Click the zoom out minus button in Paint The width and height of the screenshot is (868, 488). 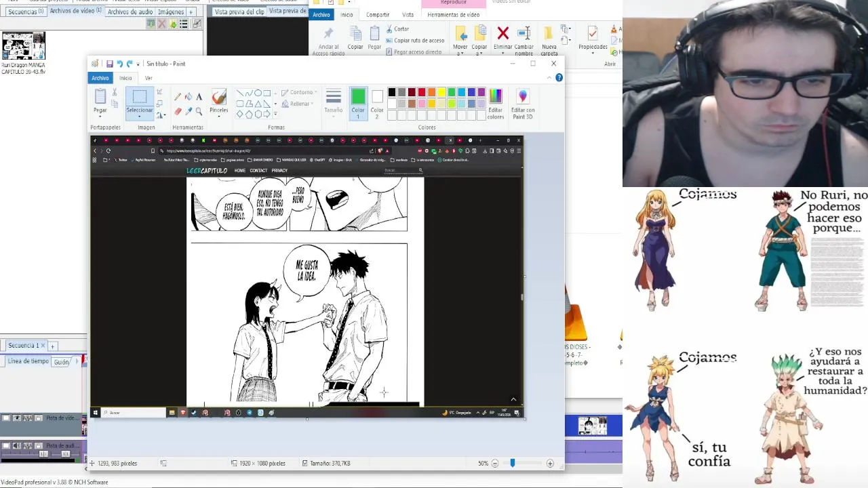click(x=494, y=464)
